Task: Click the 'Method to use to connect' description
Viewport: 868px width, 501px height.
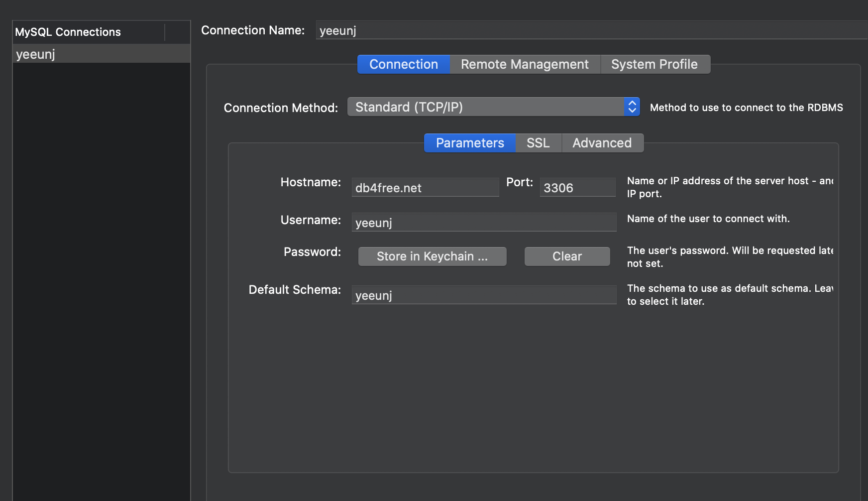Action: coord(746,108)
